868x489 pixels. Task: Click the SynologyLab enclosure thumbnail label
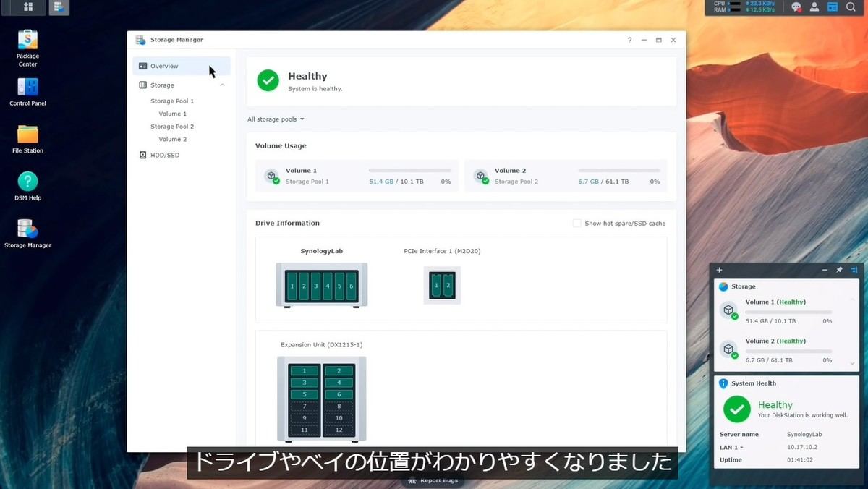coord(322,252)
